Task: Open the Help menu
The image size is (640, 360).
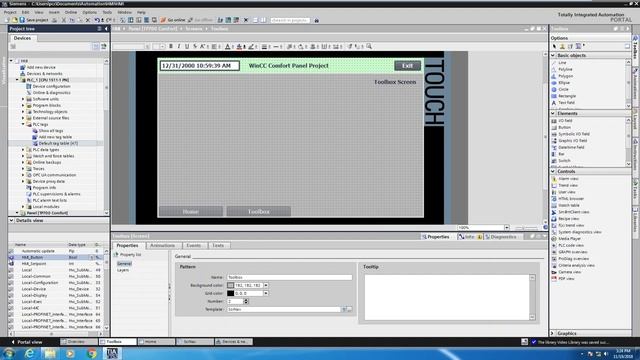Action: click(x=141, y=12)
